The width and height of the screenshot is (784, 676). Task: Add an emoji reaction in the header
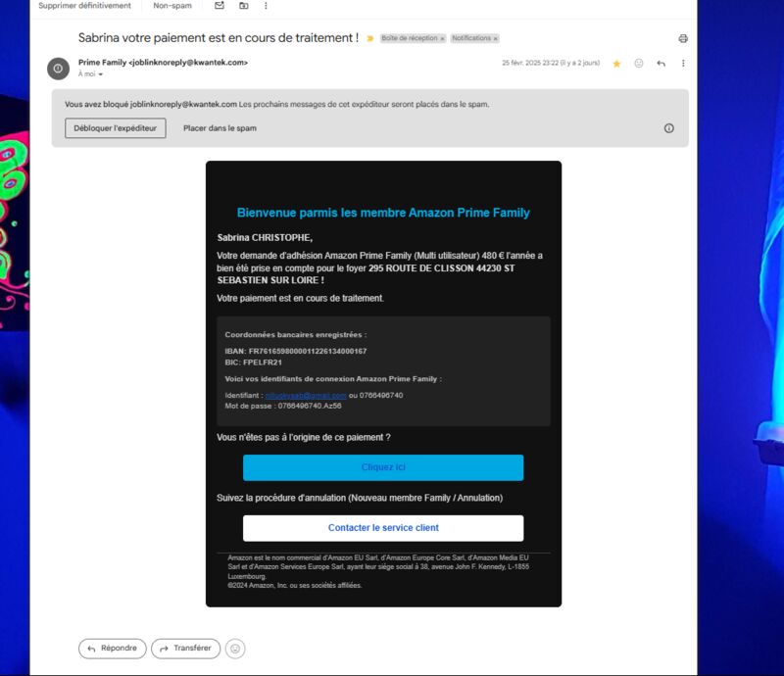tap(639, 64)
